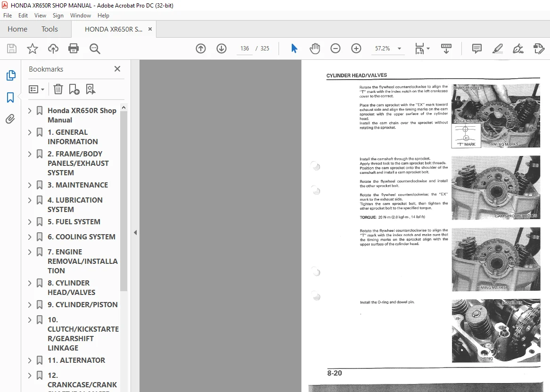550x392 pixels.
Task: Click the fit page width tool
Action: click(x=419, y=49)
